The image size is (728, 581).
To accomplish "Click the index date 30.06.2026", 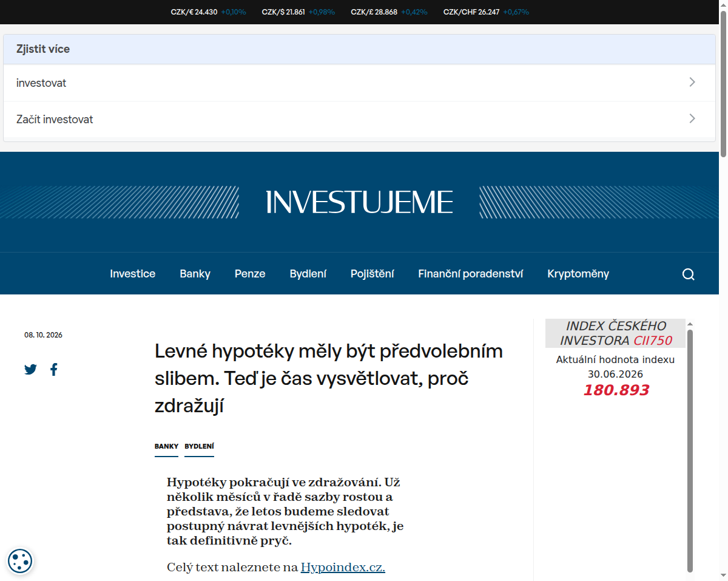I will [615, 374].
